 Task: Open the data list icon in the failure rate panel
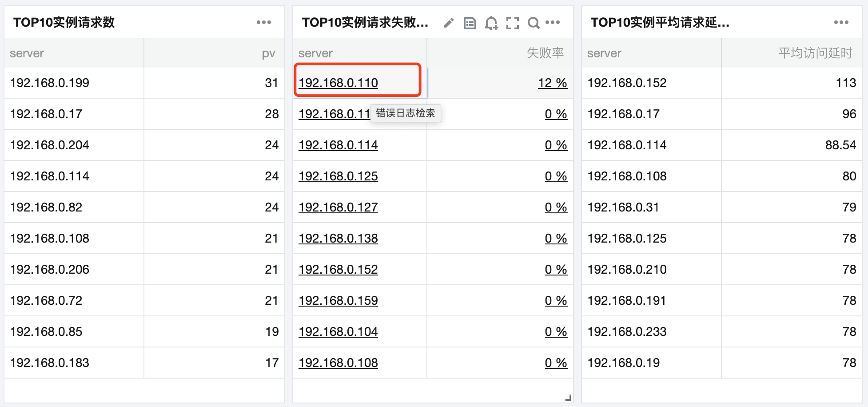point(470,23)
